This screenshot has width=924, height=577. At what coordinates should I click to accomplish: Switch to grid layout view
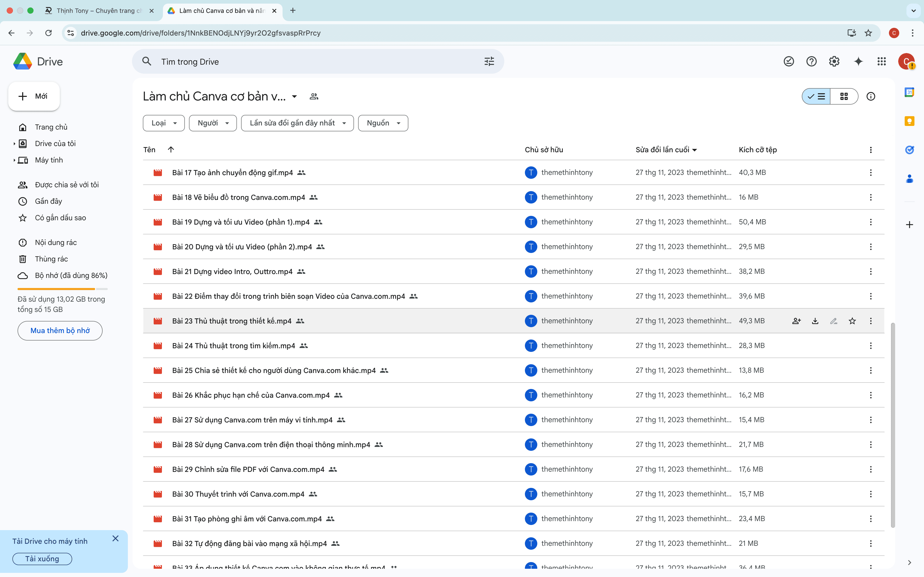point(844,96)
